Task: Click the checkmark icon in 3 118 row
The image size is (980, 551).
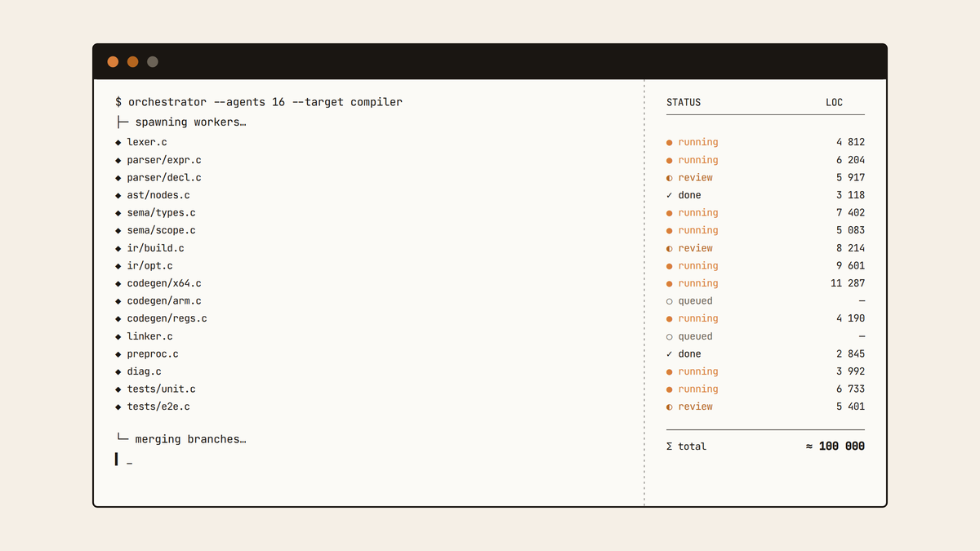Action: click(670, 195)
